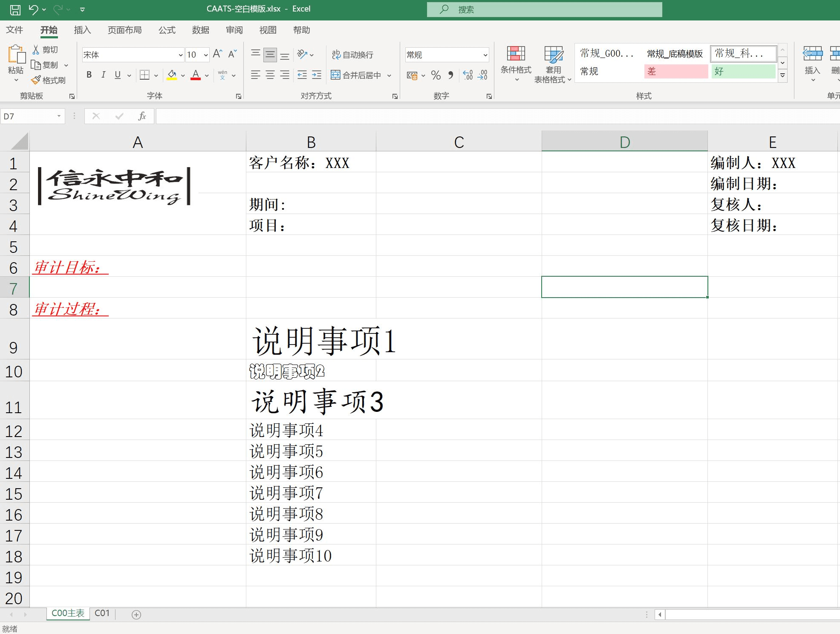Click into the formula bar input

[498, 116]
